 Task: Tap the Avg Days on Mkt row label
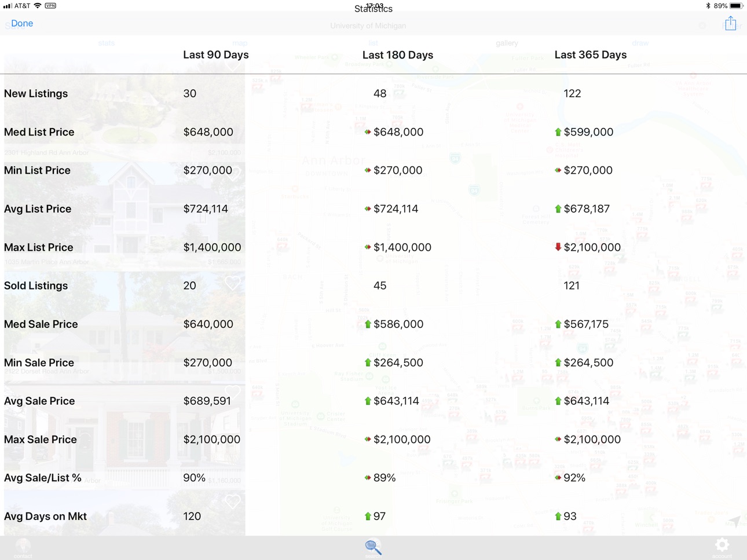tap(46, 517)
